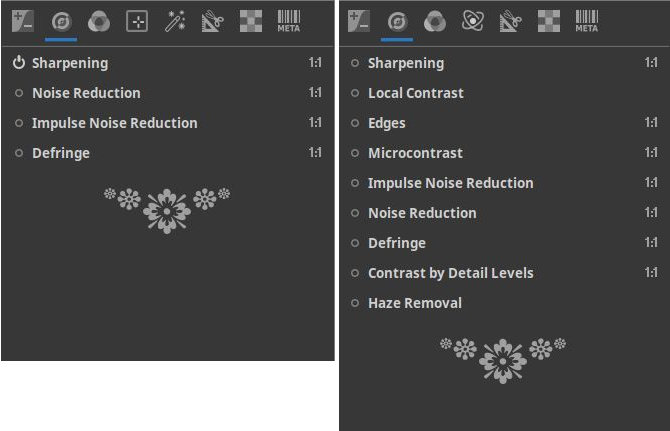Viewport: 670px width, 431px height.
Task: Enable the Contrast by Detail Levels toggle
Action: [355, 273]
